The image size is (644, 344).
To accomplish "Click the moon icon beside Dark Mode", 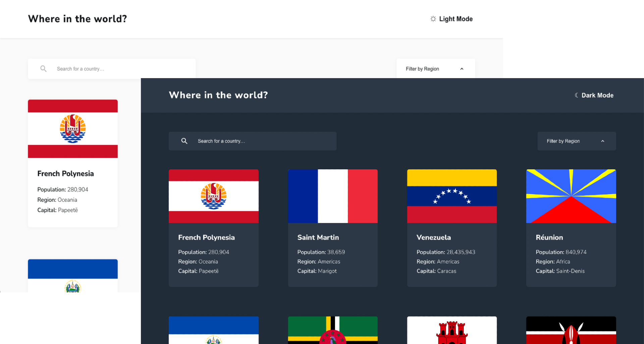I will [577, 95].
